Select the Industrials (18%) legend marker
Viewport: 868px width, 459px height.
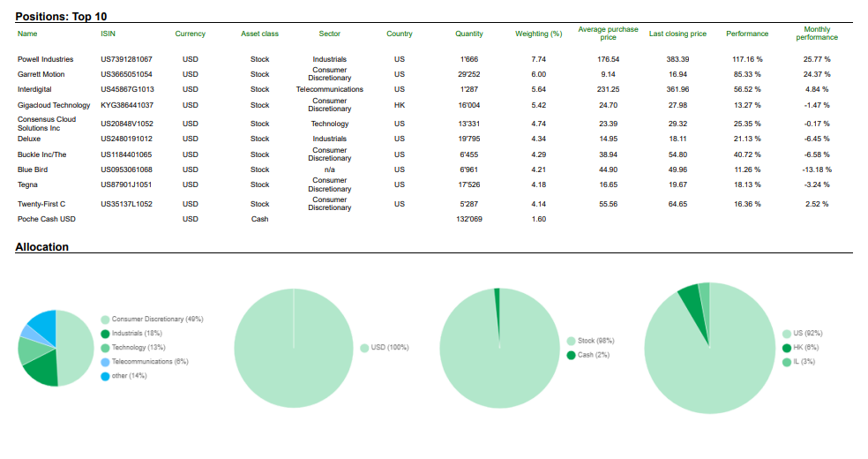[x=105, y=333]
